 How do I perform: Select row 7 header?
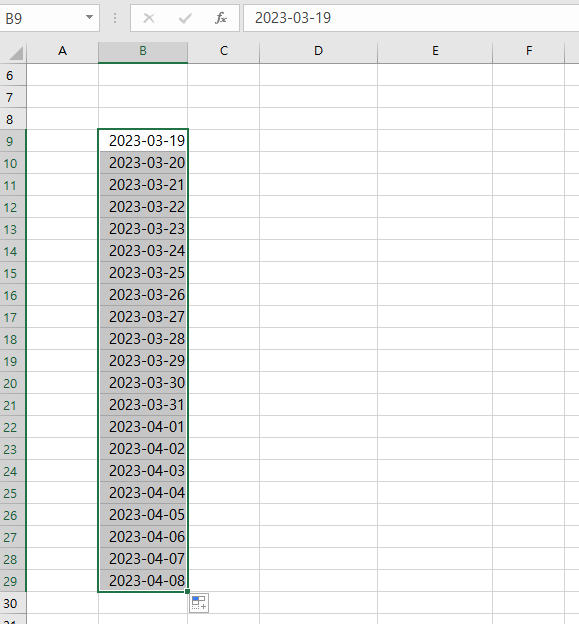point(13,97)
